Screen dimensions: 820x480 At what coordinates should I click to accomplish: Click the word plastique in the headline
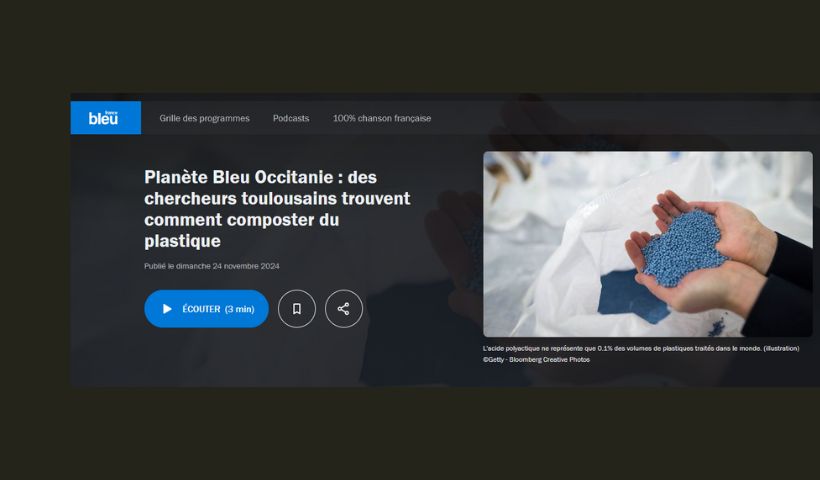pos(183,241)
